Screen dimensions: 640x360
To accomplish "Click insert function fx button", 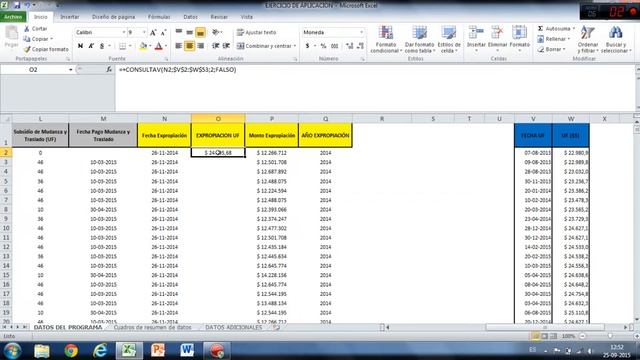I will (x=109, y=70).
